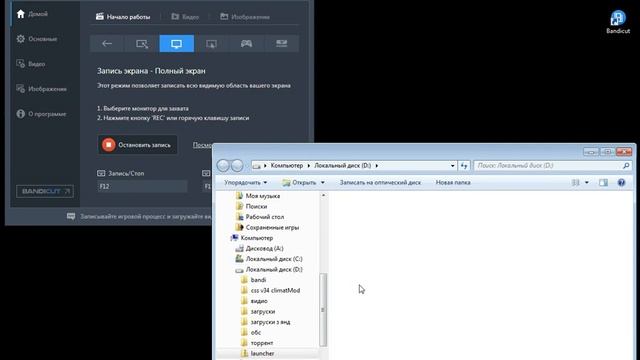Click the refresh button in Explorer
The width and height of the screenshot is (640, 360).
pos(464,166)
